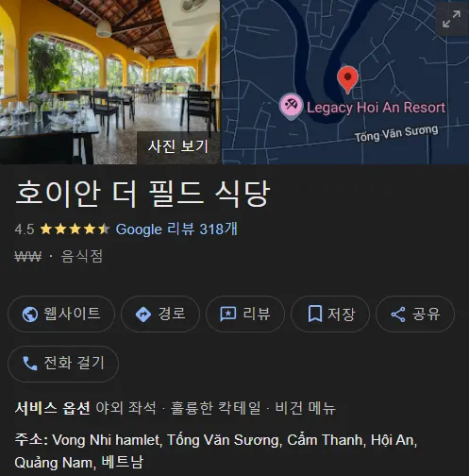Image resolution: width=469 pixels, height=476 pixels.
Task: Open the restaurant interior photo
Action: [x=109, y=82]
